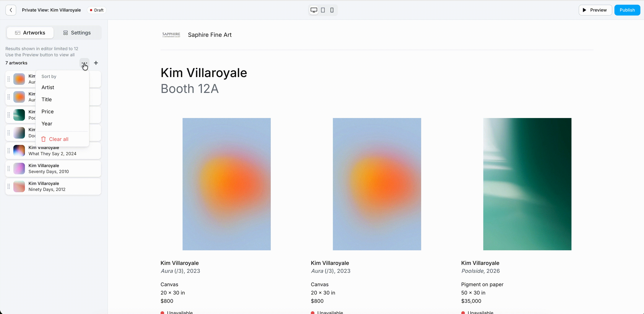
Task: Select the mobile phone preview icon
Action: [x=332, y=10]
